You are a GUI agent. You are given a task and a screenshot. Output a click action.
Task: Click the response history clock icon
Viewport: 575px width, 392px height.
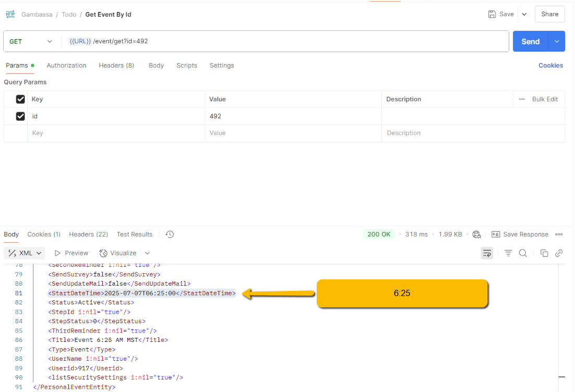pyautogui.click(x=170, y=235)
